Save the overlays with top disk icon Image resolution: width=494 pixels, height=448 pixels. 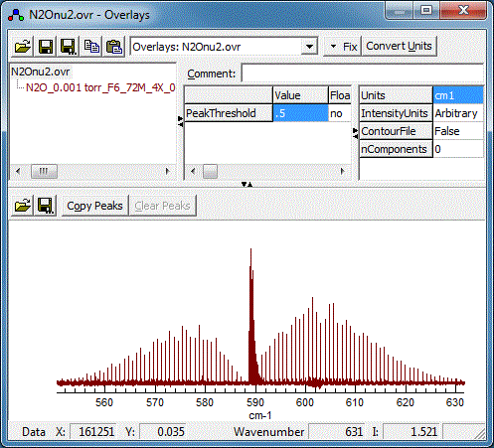(46, 47)
